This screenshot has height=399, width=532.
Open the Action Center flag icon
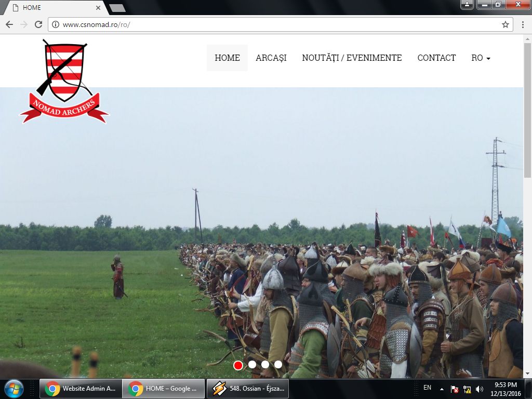click(455, 390)
